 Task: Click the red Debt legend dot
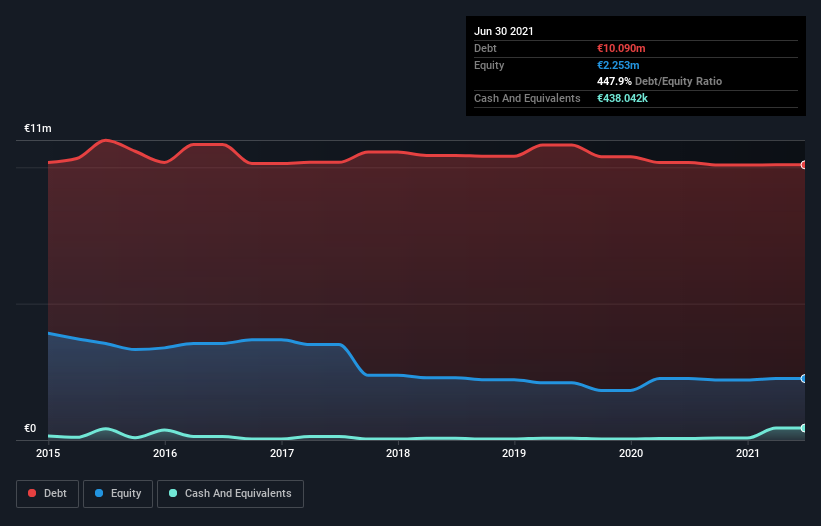click(32, 493)
